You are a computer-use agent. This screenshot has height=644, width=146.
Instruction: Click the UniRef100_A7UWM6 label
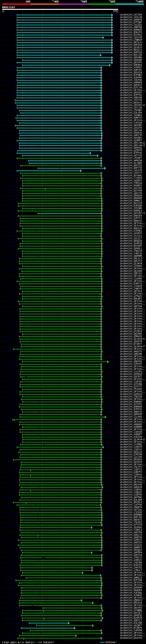[131, 610]
